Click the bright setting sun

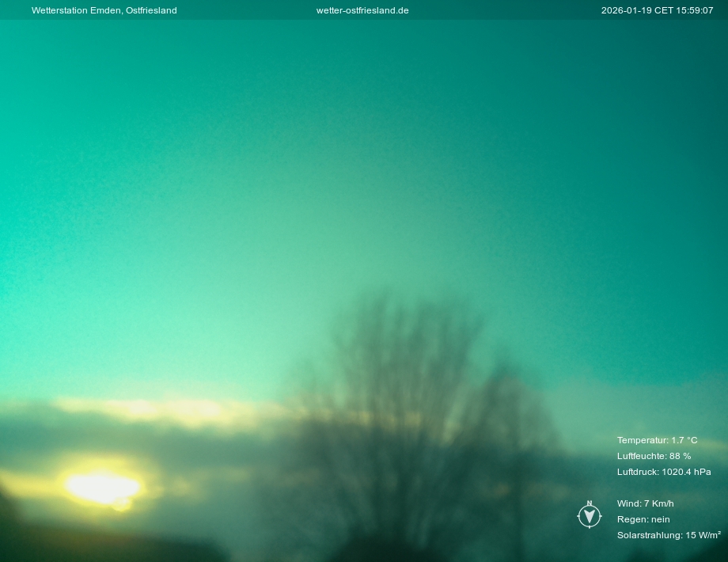(103, 487)
